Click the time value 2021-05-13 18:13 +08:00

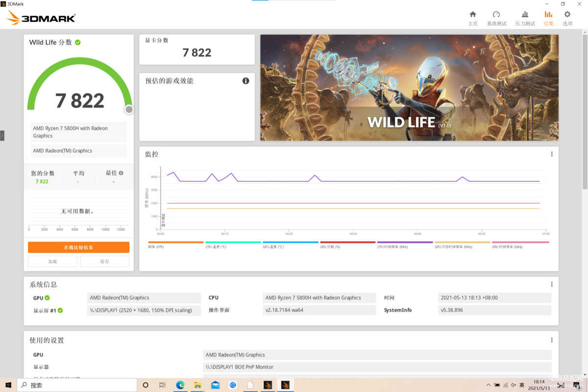click(494, 297)
